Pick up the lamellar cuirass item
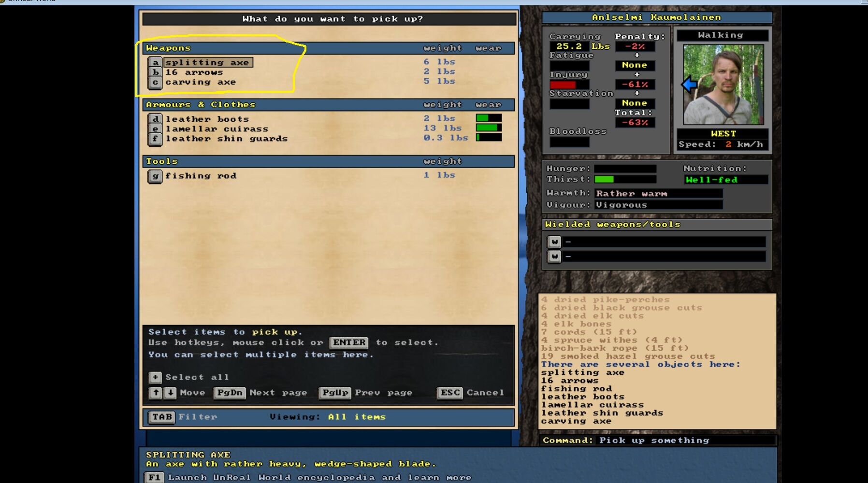Image resolution: width=868 pixels, height=483 pixels. [x=217, y=129]
